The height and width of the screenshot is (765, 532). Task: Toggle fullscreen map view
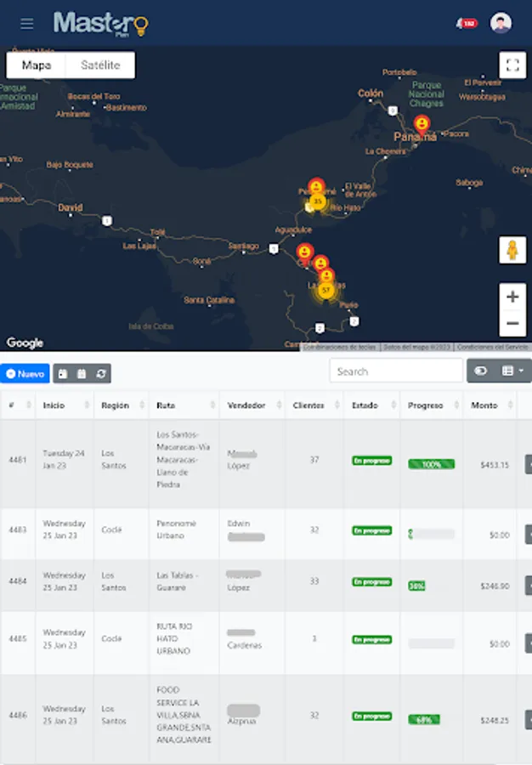(x=512, y=65)
